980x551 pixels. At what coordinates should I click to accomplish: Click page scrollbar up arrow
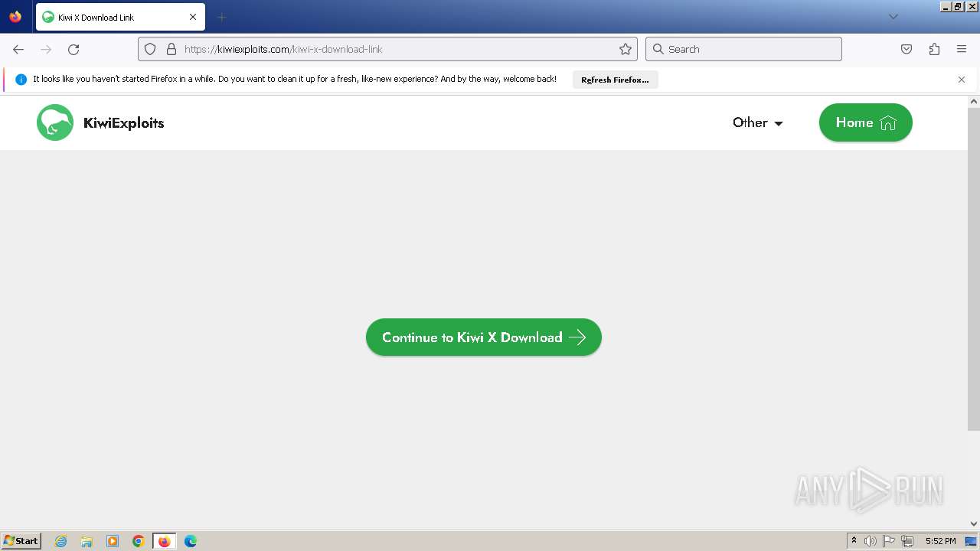coord(974,102)
